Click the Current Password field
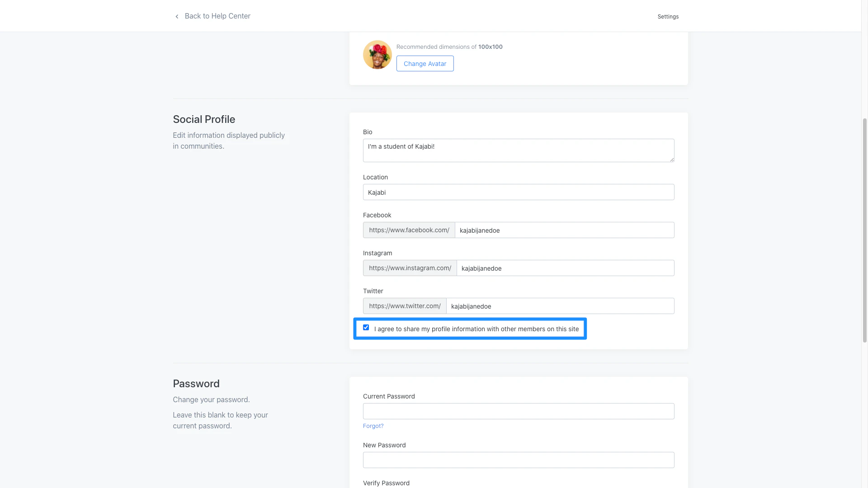Screen dimensions: 868x488 tap(518, 412)
